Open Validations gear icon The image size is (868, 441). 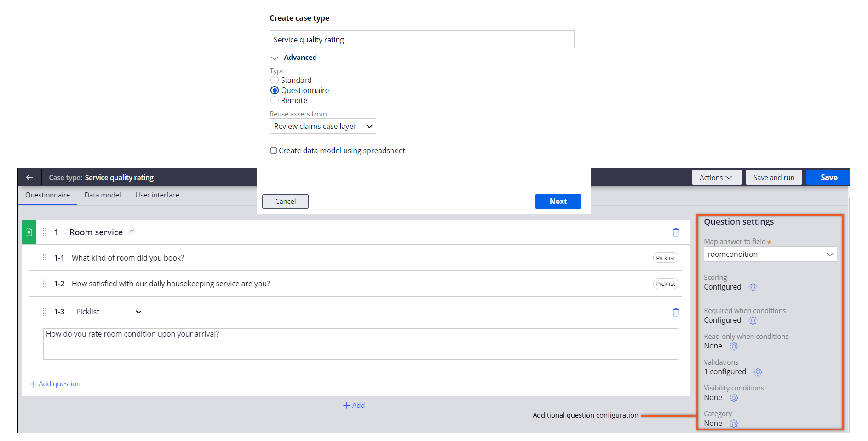(x=758, y=372)
